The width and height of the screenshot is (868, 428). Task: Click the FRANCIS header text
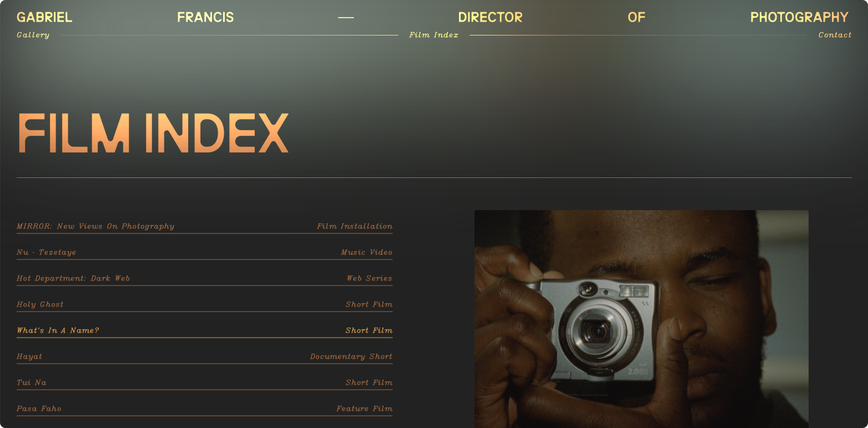[205, 17]
